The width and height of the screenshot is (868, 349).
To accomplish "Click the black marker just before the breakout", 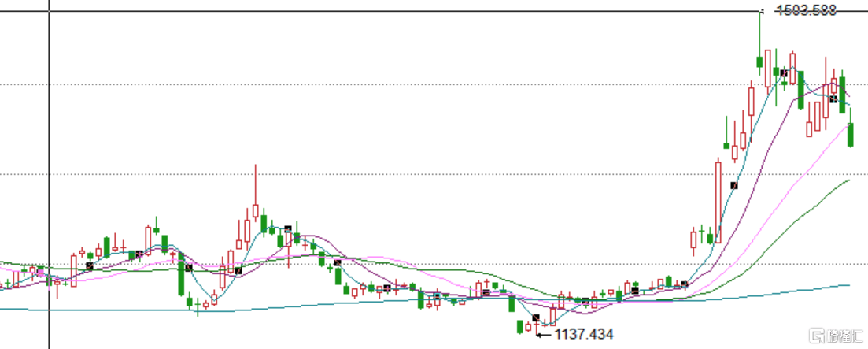I will click(684, 284).
